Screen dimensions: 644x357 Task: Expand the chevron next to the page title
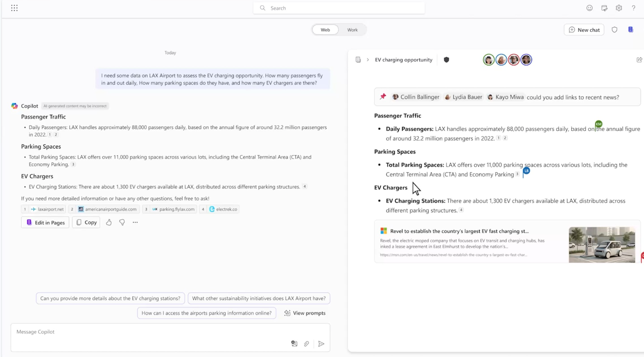(x=367, y=59)
